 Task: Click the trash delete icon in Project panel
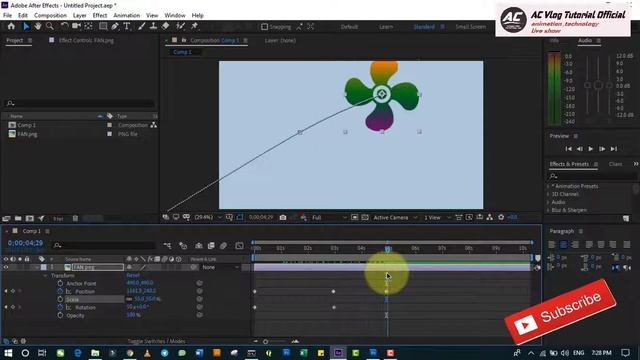[x=76, y=219]
